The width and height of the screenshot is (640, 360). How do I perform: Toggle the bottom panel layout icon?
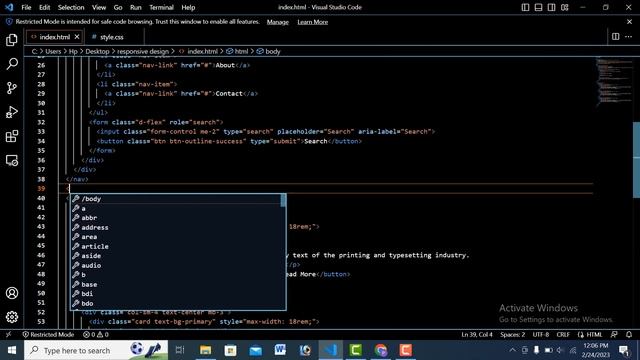538,7
